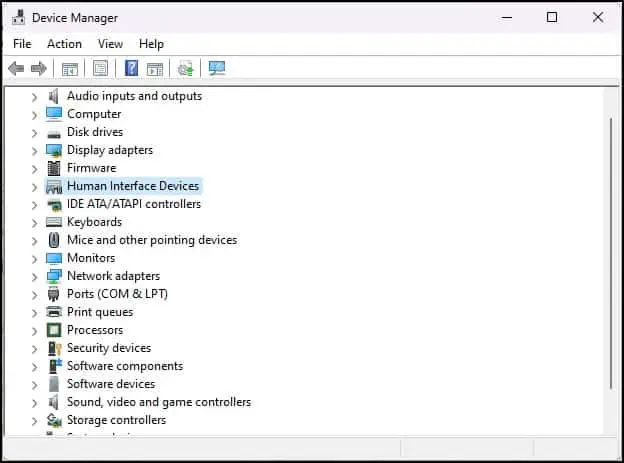Select the Security devices icon
The width and height of the screenshot is (624, 463).
click(x=54, y=348)
